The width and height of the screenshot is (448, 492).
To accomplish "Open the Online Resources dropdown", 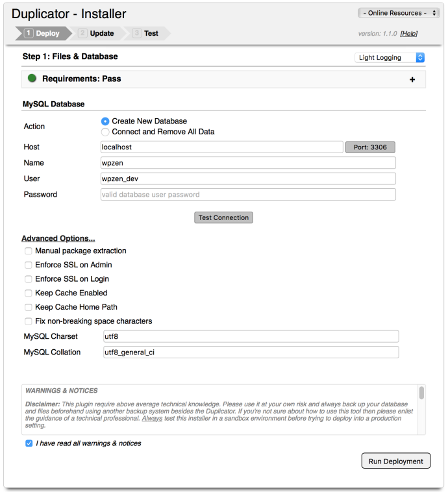I will [399, 13].
